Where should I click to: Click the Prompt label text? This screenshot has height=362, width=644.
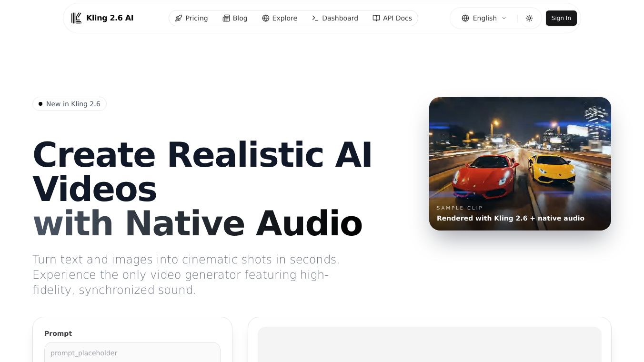[58, 333]
